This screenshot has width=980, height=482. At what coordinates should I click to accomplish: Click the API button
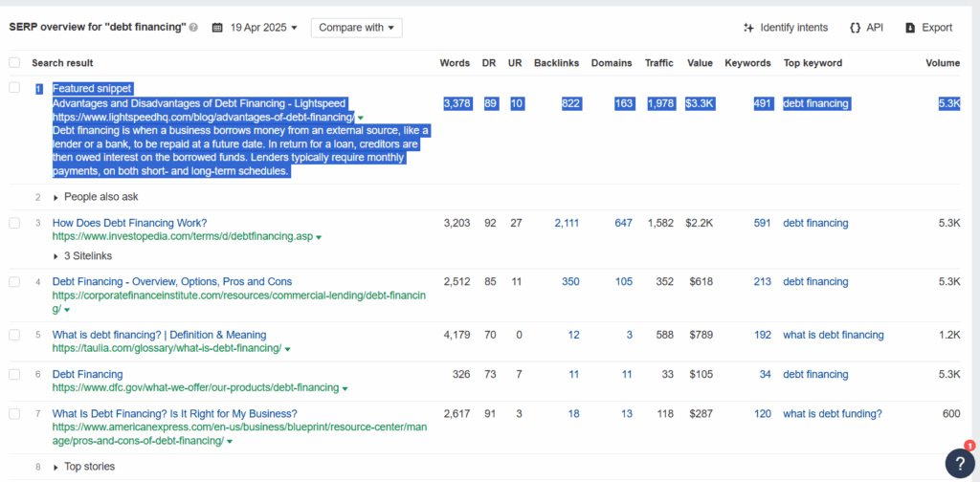[x=866, y=28]
